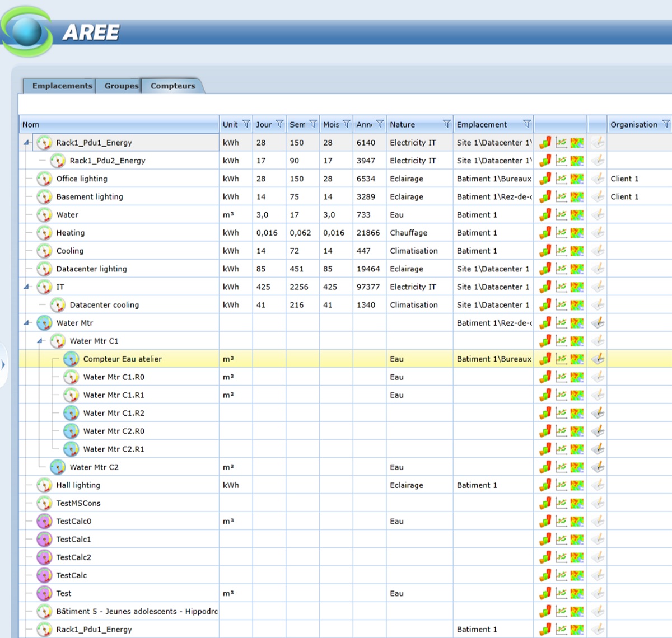Click the AREE globe logo

click(x=27, y=31)
